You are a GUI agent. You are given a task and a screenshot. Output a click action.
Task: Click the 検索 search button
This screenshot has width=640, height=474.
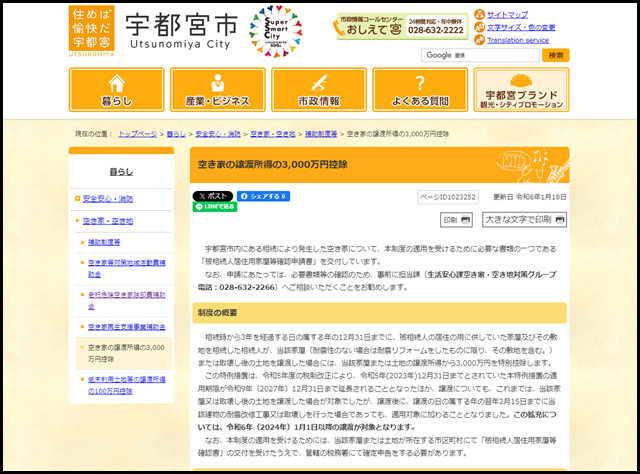(555, 55)
